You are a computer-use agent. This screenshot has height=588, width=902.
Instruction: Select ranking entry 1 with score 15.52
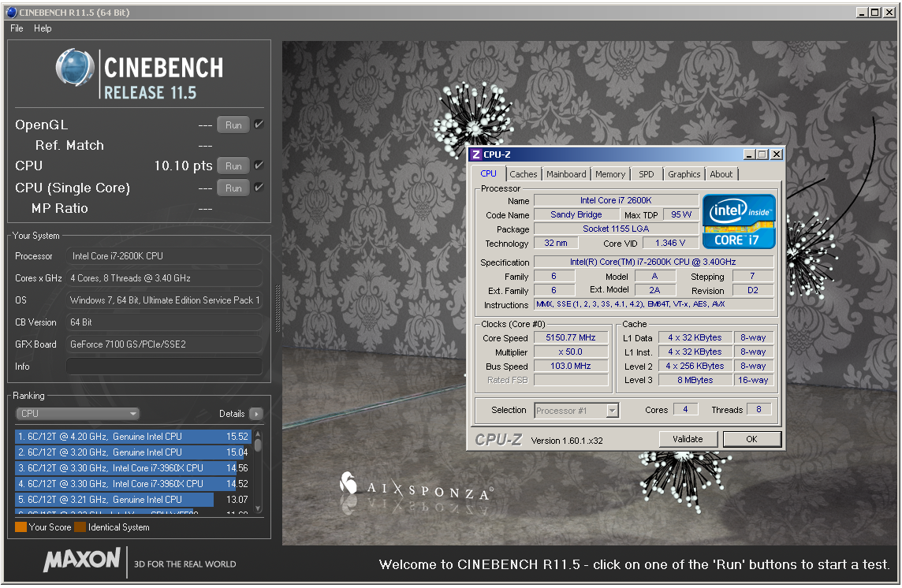133,437
